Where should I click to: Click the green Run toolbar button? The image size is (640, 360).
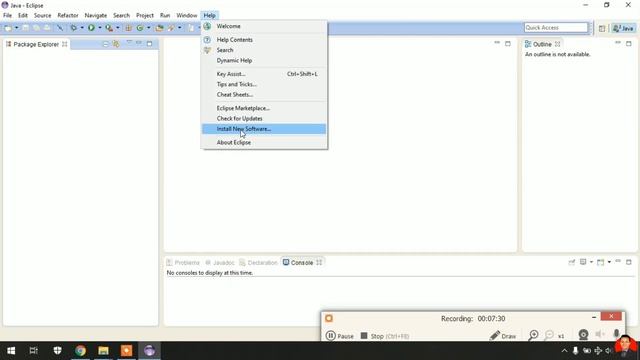click(91, 28)
